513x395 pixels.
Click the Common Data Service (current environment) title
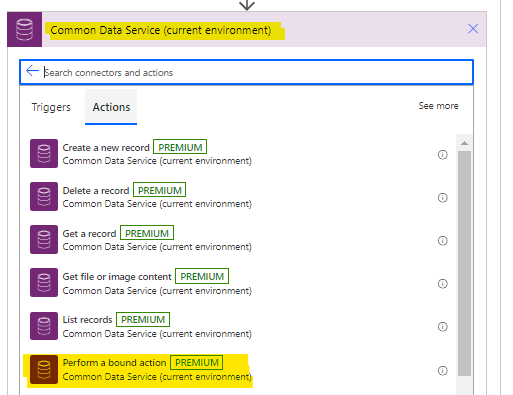tap(161, 30)
